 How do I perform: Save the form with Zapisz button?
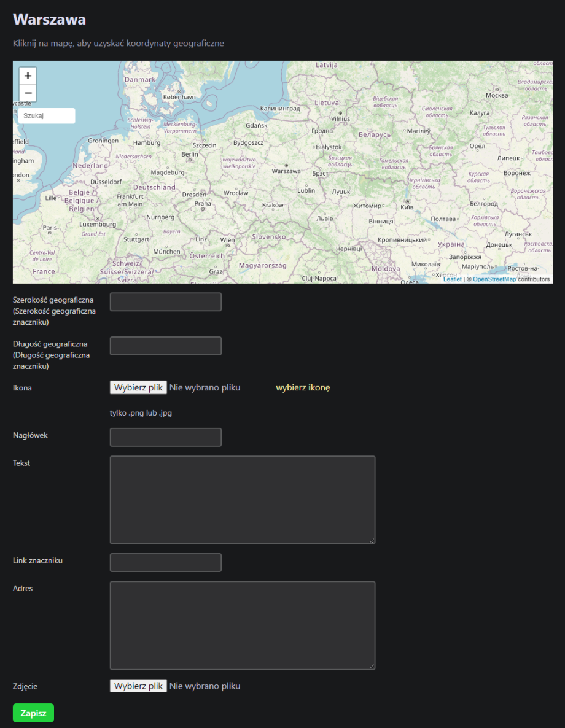(33, 713)
